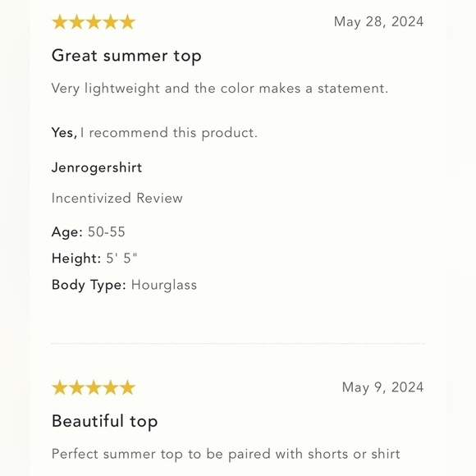Select reviewer name Jenrogershirt
Screen dimensions: 476x476
click(97, 167)
